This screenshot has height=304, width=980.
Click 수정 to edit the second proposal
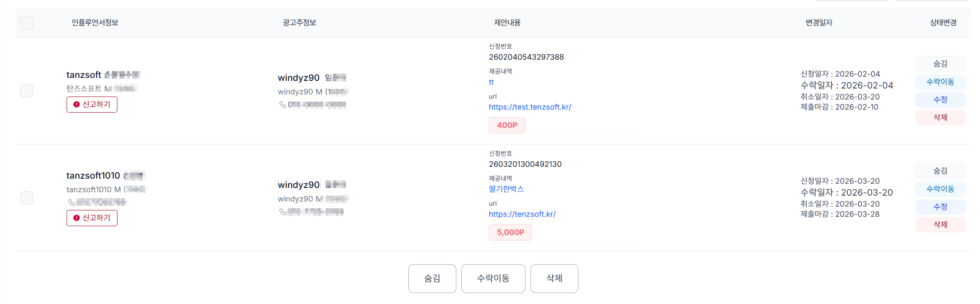(x=941, y=207)
